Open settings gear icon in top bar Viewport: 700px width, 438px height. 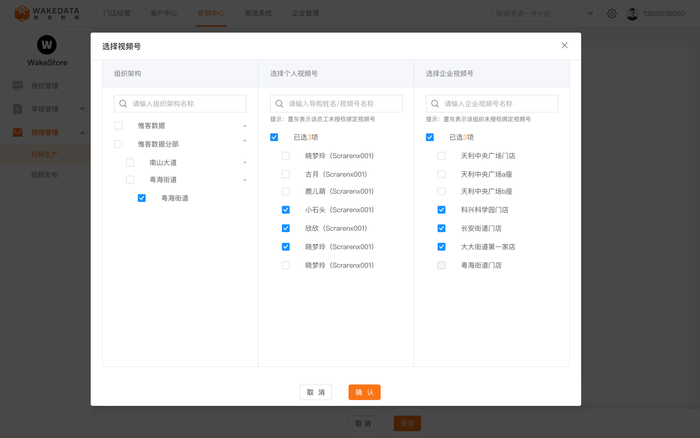pyautogui.click(x=612, y=14)
